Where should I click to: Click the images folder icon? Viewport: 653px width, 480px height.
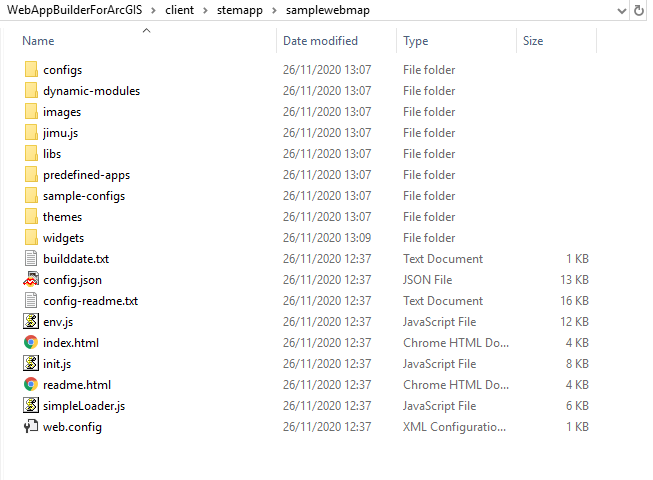(x=31, y=112)
